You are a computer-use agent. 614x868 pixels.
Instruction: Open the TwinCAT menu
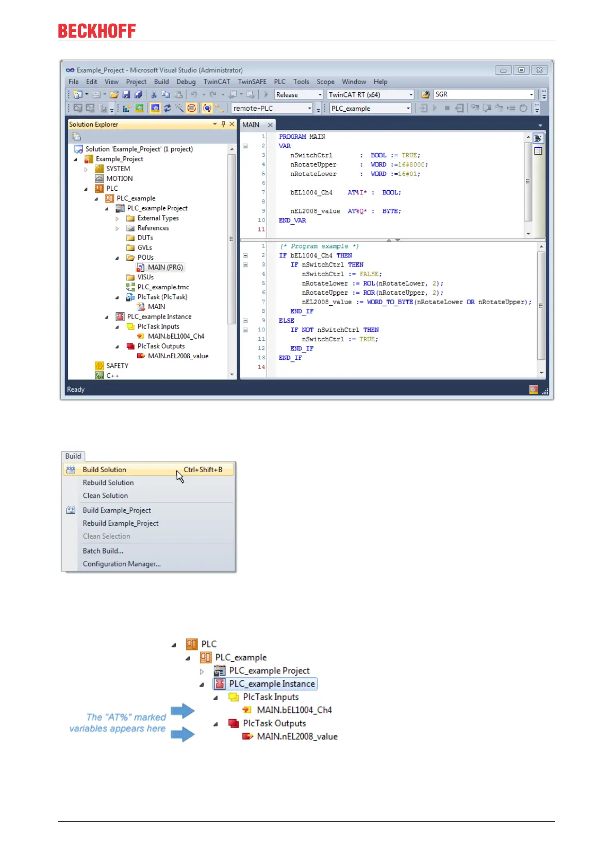click(x=217, y=81)
